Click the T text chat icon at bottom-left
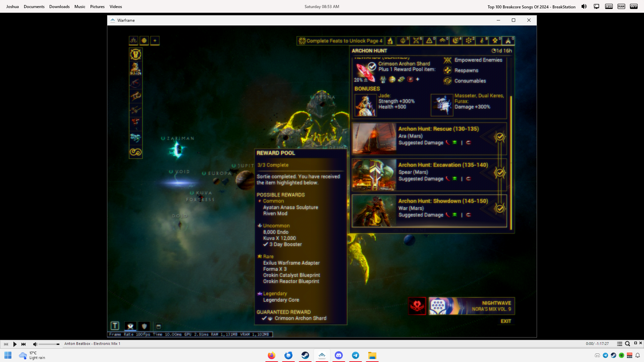 click(115, 326)
